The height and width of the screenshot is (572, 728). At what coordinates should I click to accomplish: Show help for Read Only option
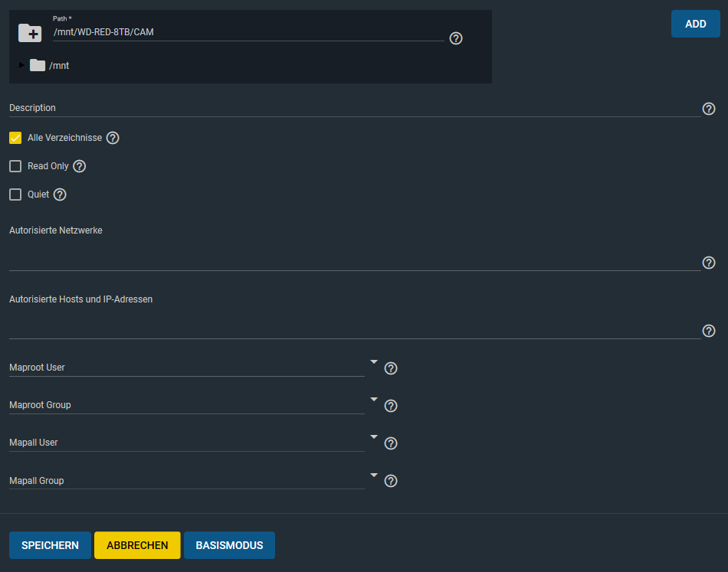tap(80, 166)
